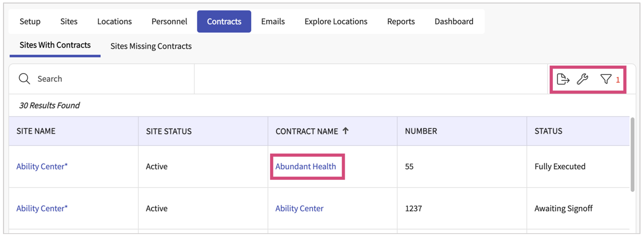Open the Emails tab
The width and height of the screenshot is (644, 238).
(x=273, y=22)
